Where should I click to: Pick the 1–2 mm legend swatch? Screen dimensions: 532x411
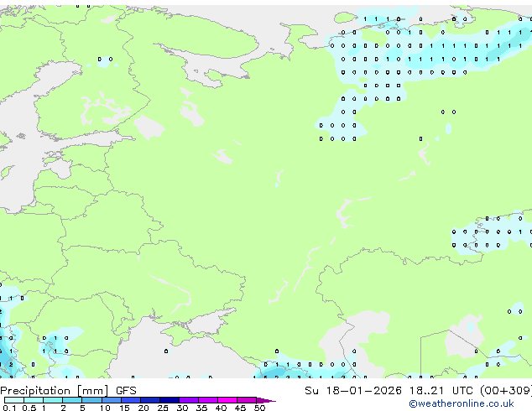(53, 400)
